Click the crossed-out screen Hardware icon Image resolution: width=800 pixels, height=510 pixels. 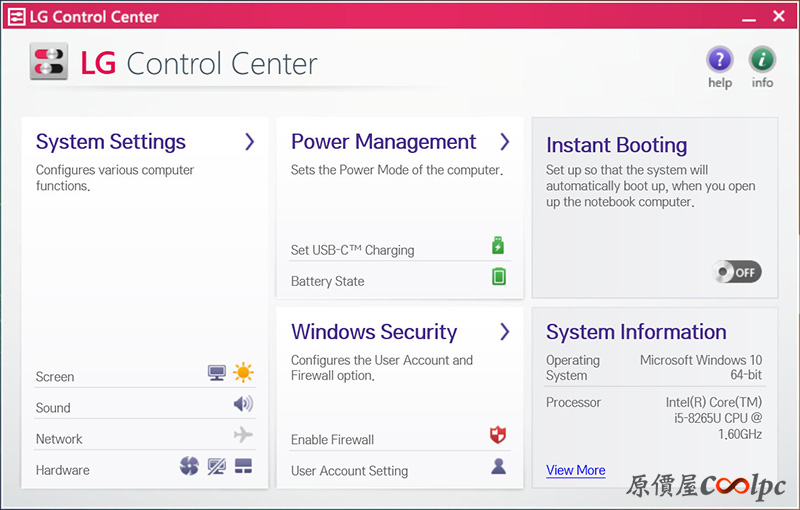217,466
